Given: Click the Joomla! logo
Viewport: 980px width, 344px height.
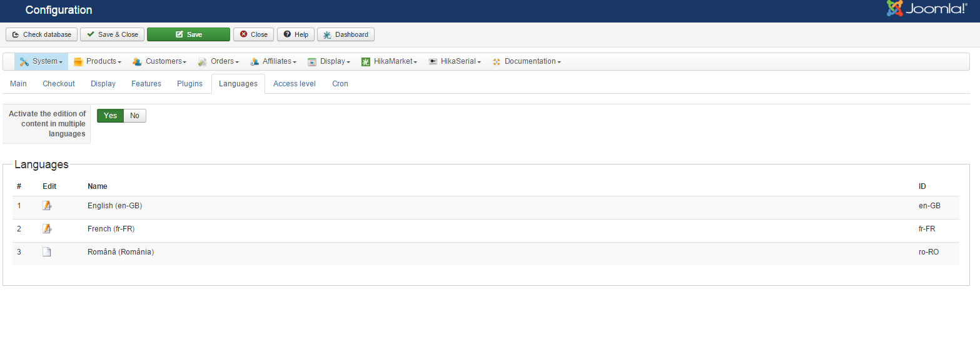Looking at the screenshot, I should (927, 9).
